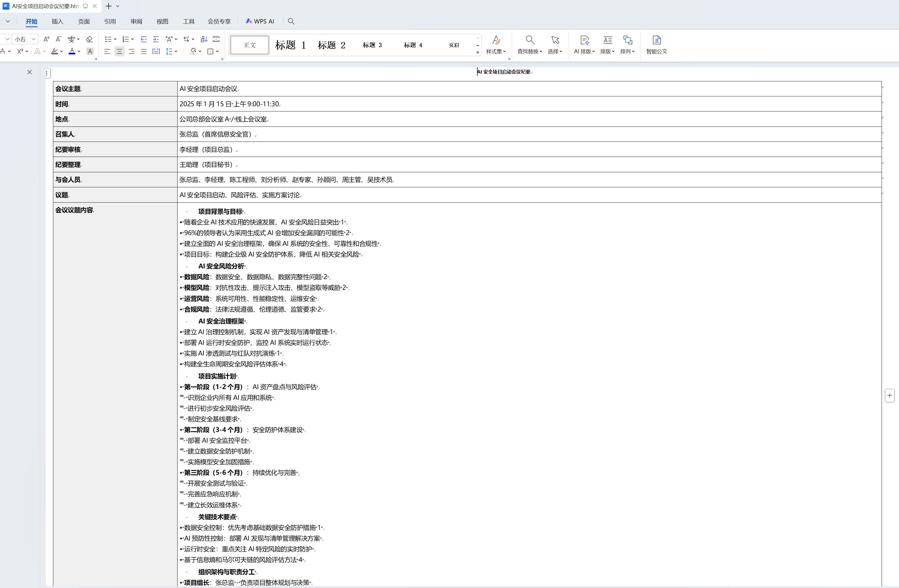Expand bullet list style dropdown arrow
899x588 pixels.
115,39
